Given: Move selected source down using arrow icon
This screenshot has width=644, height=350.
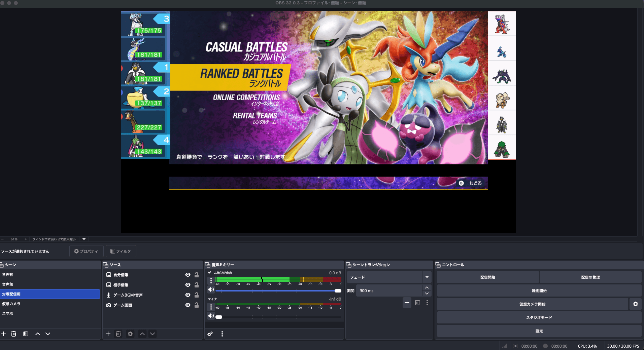Looking at the screenshot, I should pos(152,334).
